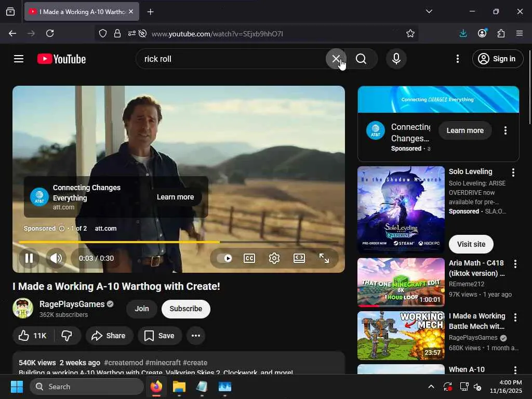The width and height of the screenshot is (532, 399).
Task: Start voice search with the microphone
Action: click(396, 59)
